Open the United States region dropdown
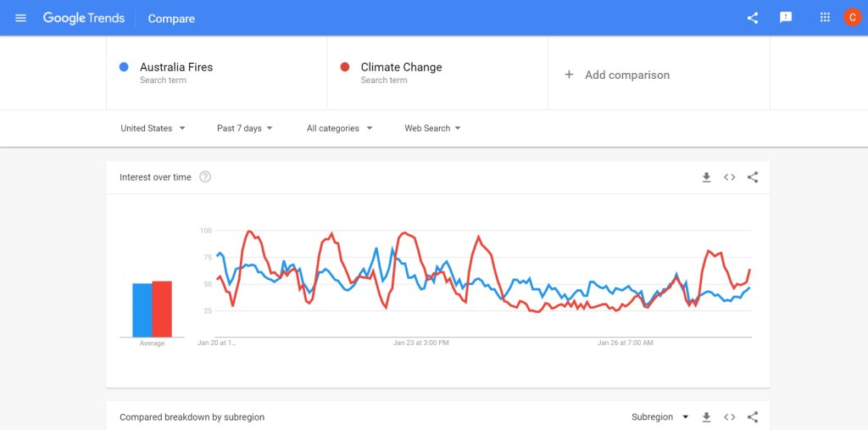Screen dimensions: 868x430 (x=153, y=128)
